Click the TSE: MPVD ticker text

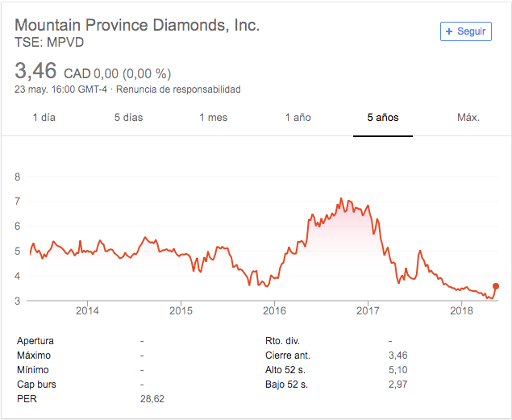tap(49, 43)
